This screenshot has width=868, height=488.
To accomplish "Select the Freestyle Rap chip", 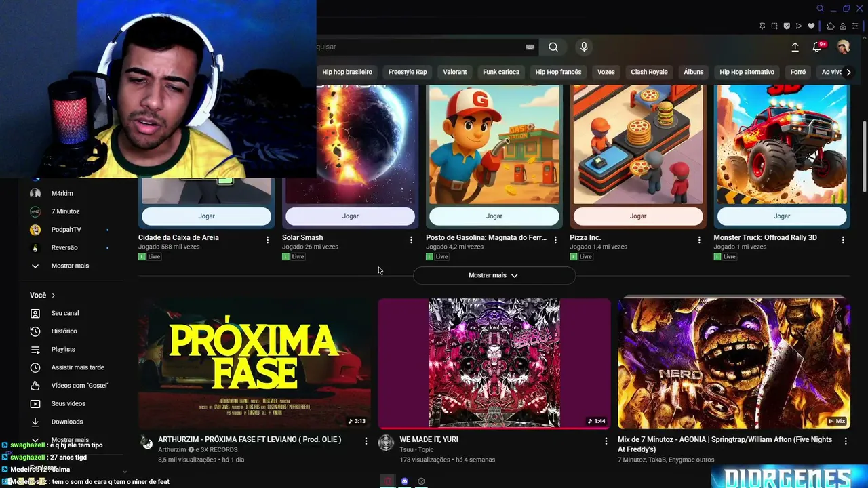I will tap(408, 72).
